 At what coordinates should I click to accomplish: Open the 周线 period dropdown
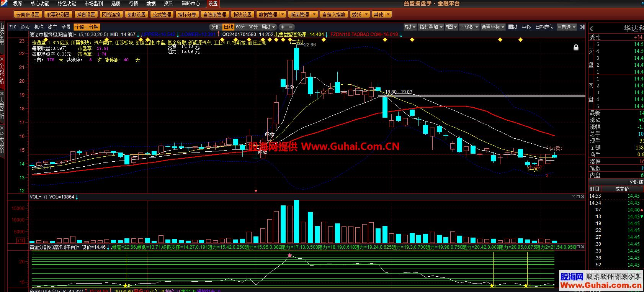pos(268,27)
